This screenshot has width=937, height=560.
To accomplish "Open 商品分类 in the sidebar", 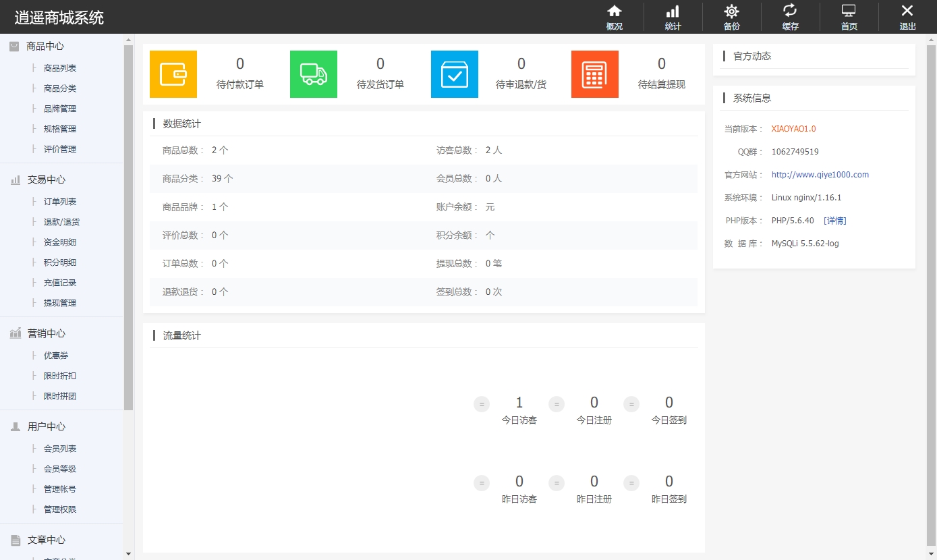I will point(60,88).
